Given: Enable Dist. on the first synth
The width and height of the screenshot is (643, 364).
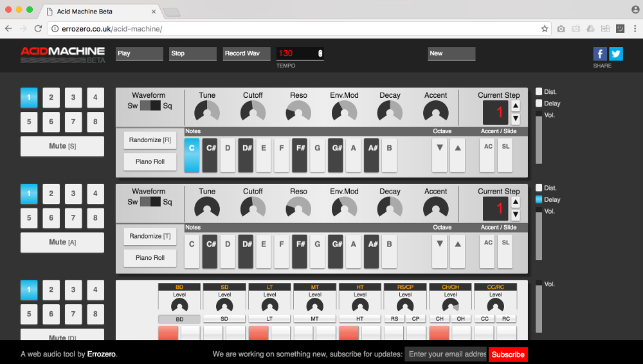Looking at the screenshot, I should 539,91.
